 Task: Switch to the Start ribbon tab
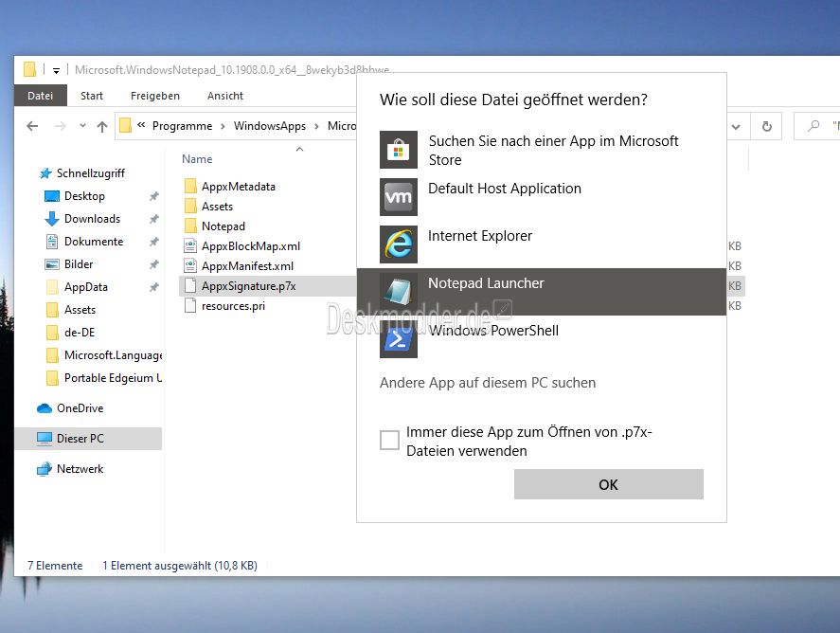[x=92, y=96]
